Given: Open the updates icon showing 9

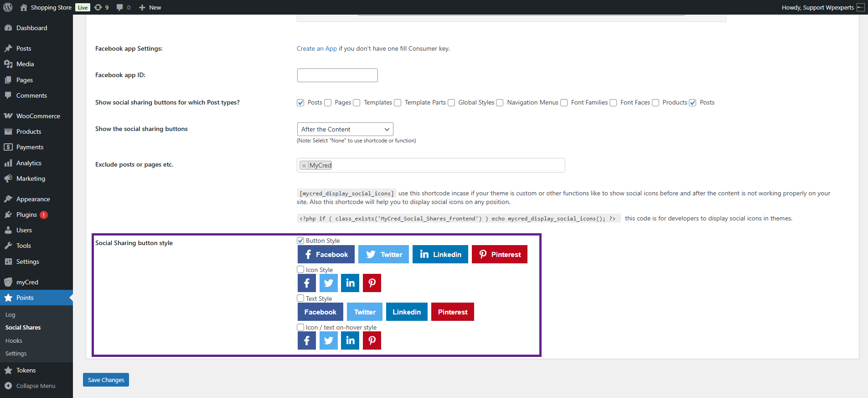Looking at the screenshot, I should (x=101, y=7).
